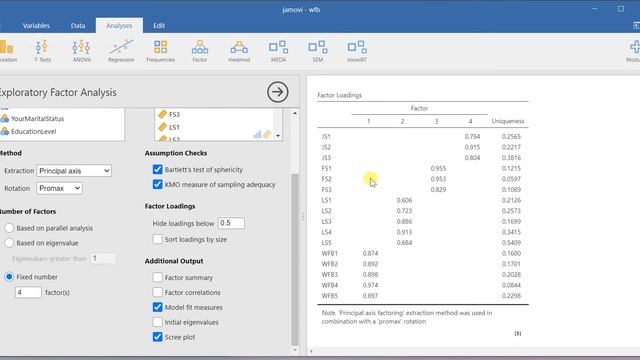Click scroll-up arrow of options panel
This screenshot has width=640, height=360.
point(295,113)
